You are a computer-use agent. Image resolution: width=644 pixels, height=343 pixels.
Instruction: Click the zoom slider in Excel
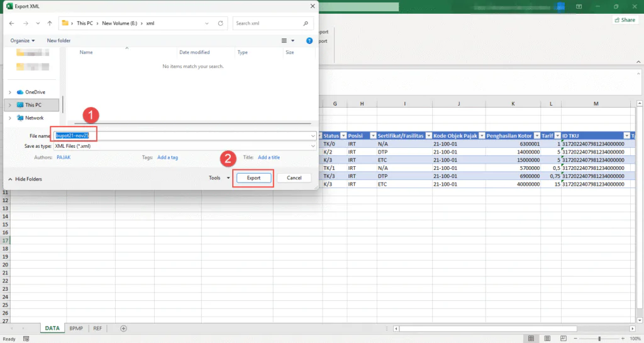point(599,339)
